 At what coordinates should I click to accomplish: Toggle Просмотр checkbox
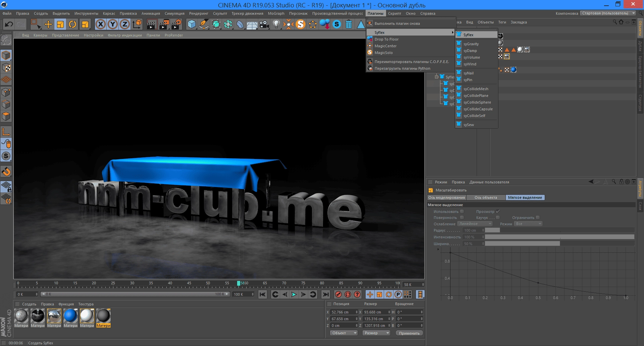498,212
